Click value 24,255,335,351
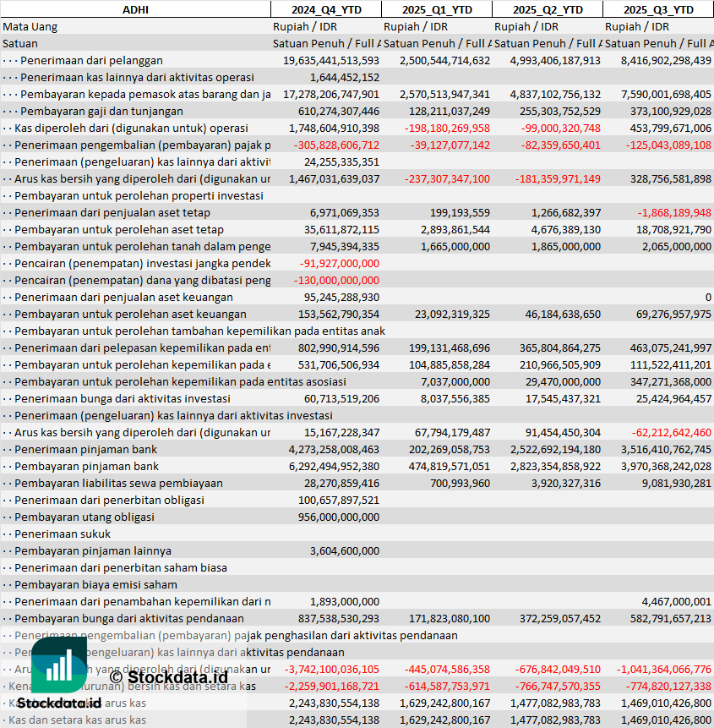The width and height of the screenshot is (714, 728). click(341, 162)
